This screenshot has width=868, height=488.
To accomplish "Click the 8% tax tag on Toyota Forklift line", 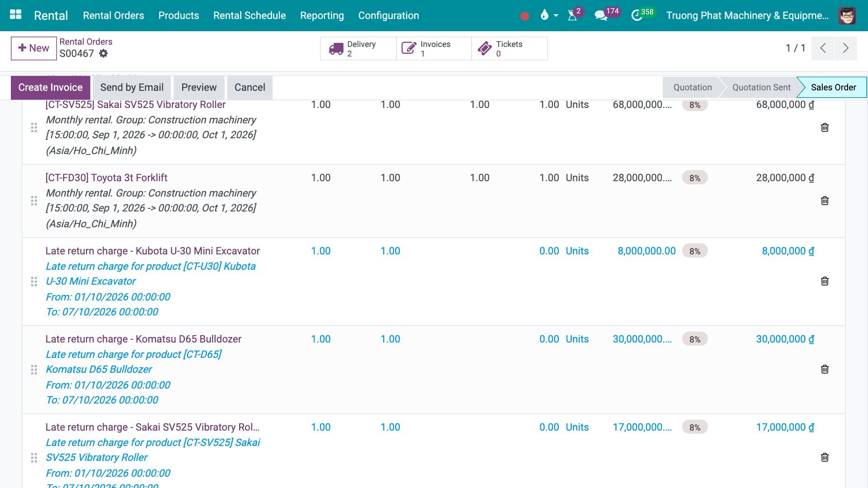I will pos(695,178).
